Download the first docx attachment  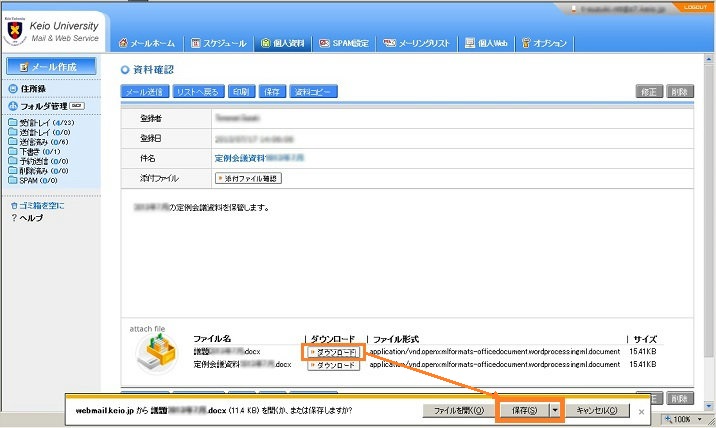click(x=330, y=352)
